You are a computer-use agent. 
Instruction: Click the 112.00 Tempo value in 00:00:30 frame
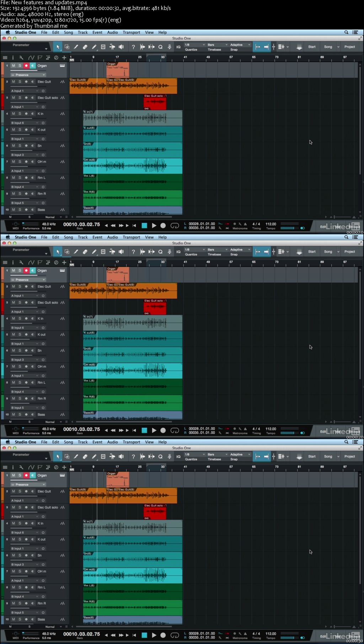[271, 634]
